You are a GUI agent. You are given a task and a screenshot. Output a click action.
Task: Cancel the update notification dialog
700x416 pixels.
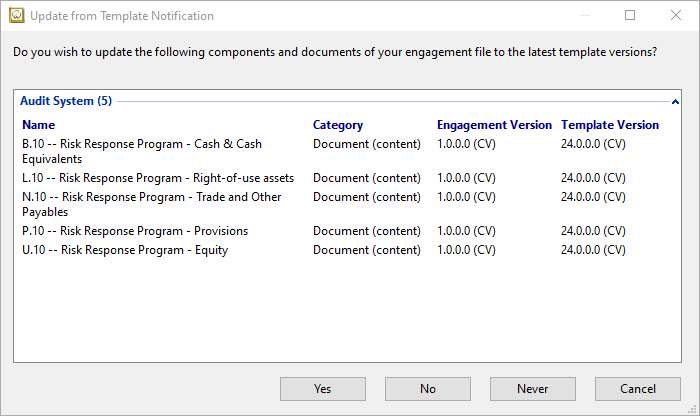click(x=638, y=389)
